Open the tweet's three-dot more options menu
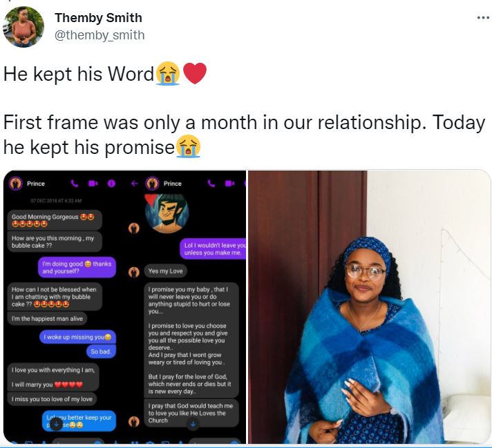This screenshot has height=448, width=492. 483,18
